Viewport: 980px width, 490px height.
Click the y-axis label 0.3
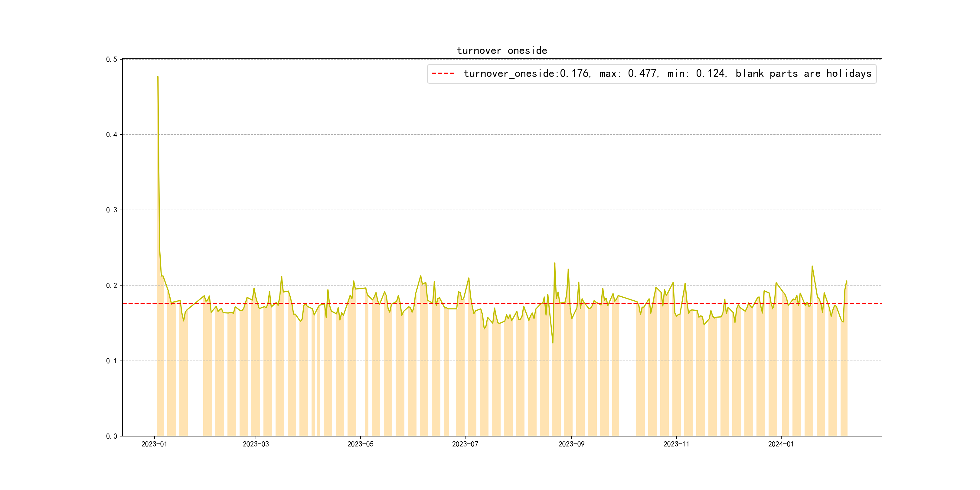tap(112, 210)
